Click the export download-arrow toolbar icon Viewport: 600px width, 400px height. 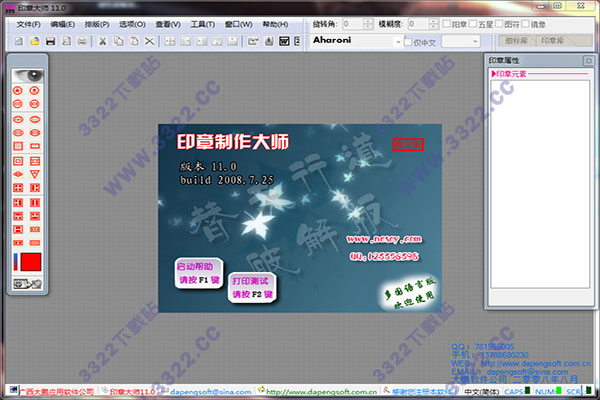(269, 41)
